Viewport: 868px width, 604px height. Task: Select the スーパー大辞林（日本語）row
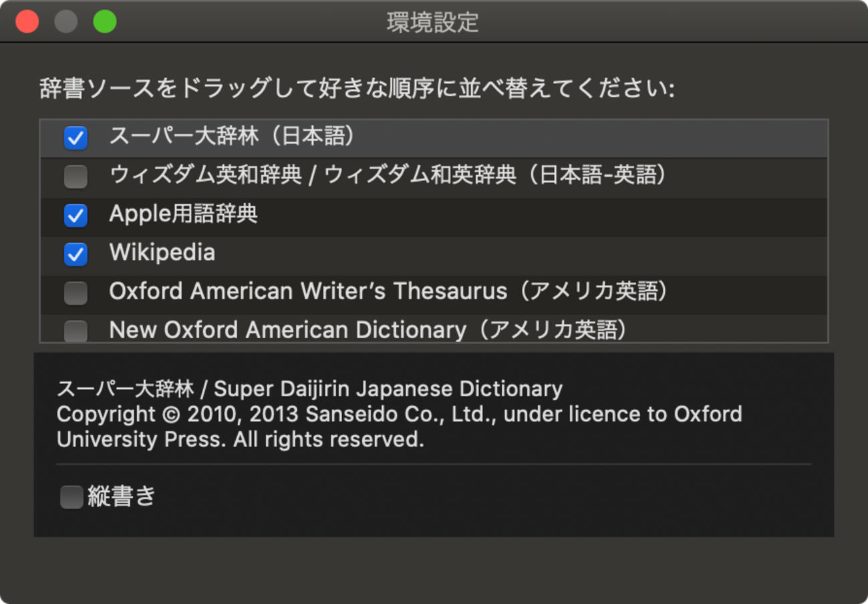click(x=434, y=138)
